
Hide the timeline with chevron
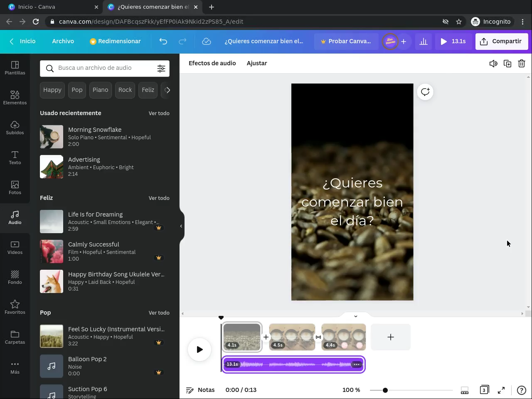tap(355, 316)
